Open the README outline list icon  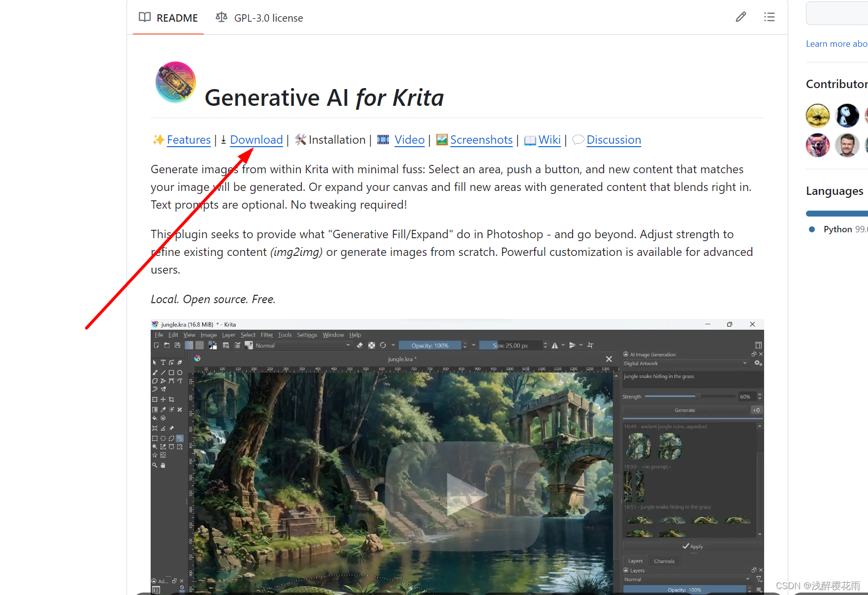tap(769, 17)
